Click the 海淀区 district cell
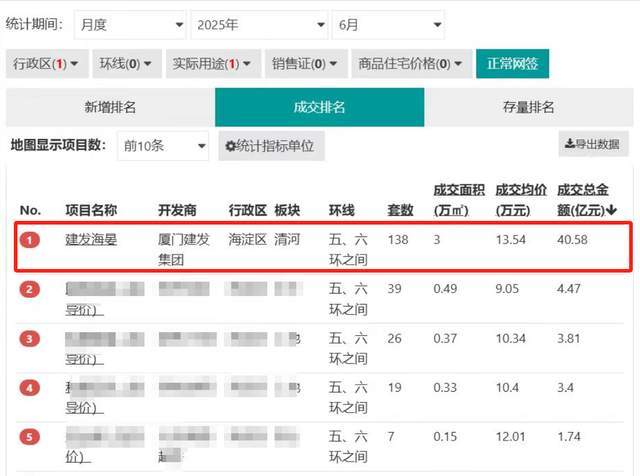Image resolution: width=640 pixels, height=476 pixels. pyautogui.click(x=247, y=239)
